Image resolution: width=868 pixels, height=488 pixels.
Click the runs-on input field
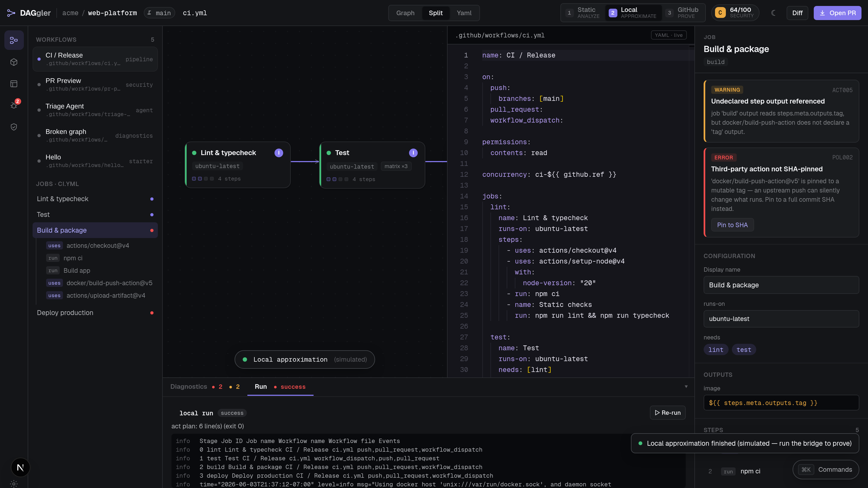781,319
